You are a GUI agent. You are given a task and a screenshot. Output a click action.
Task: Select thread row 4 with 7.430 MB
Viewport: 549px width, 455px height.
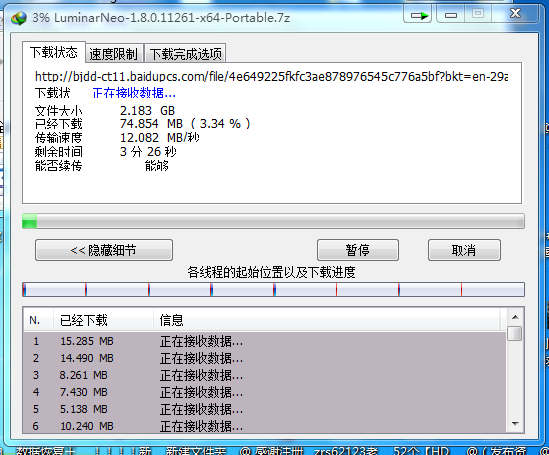point(265,392)
